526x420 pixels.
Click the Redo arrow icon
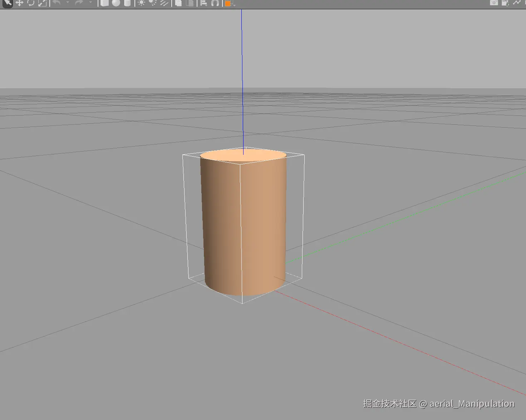pos(79,3)
